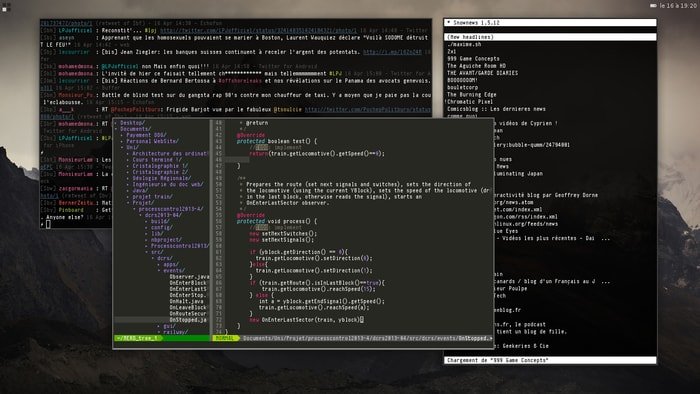Open OnRouteSecur file in the tree
The height and width of the screenshot is (394, 700).
click(188, 314)
